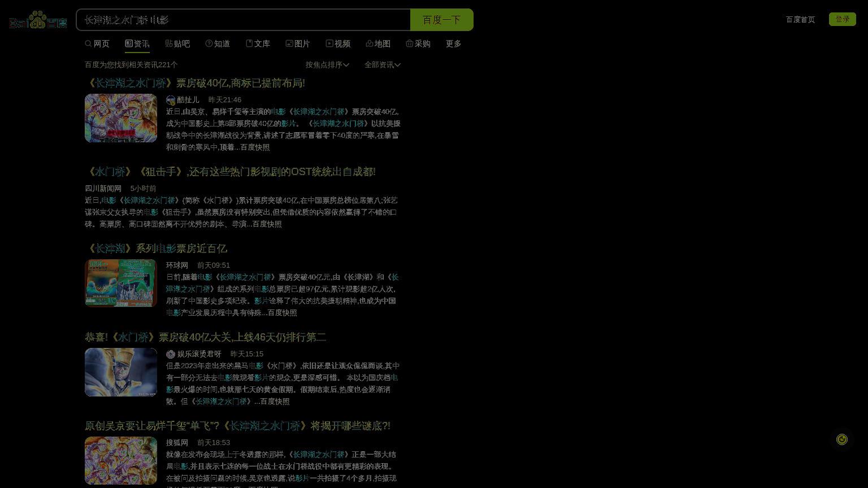Click the 昨天21:46 timestamp
Image resolution: width=868 pixels, height=488 pixels.
225,100
